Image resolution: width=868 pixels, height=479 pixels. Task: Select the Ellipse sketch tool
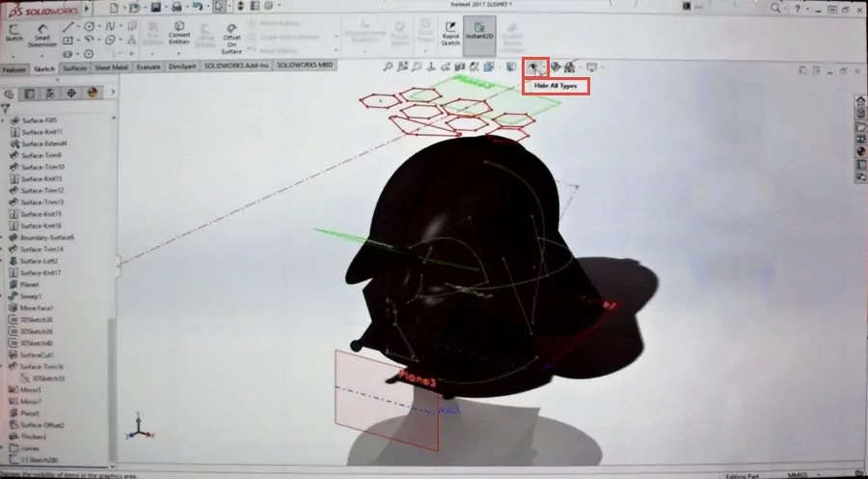110,40
